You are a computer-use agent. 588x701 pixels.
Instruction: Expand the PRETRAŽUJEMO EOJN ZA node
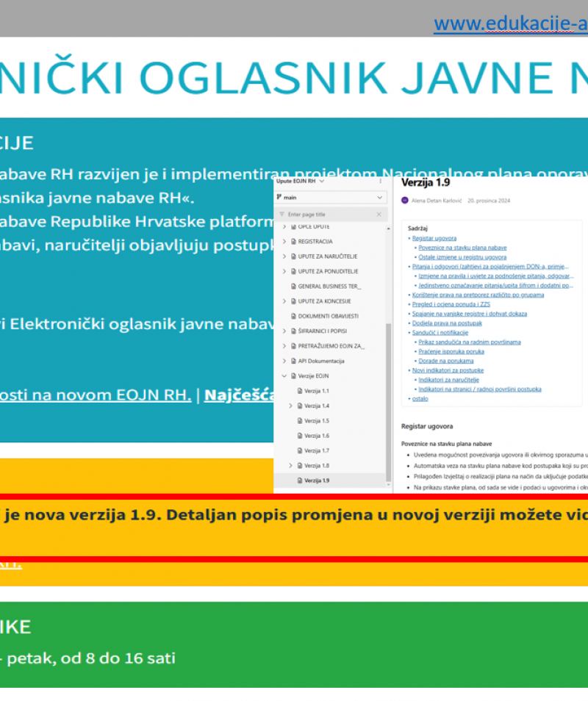(284, 346)
